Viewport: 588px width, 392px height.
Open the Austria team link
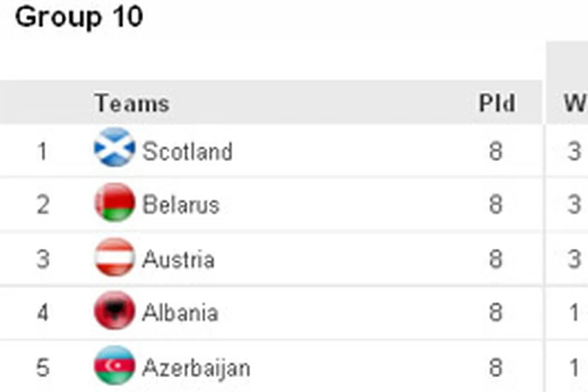(x=178, y=260)
